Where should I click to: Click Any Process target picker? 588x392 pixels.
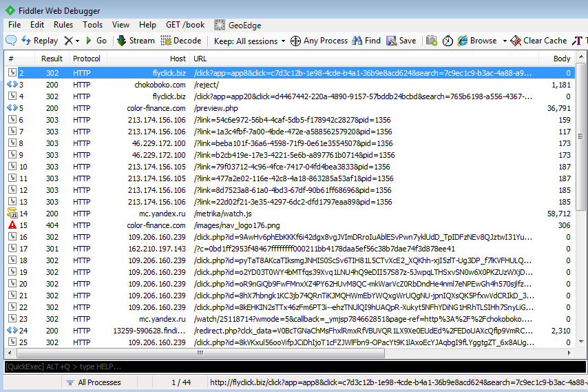(319, 41)
